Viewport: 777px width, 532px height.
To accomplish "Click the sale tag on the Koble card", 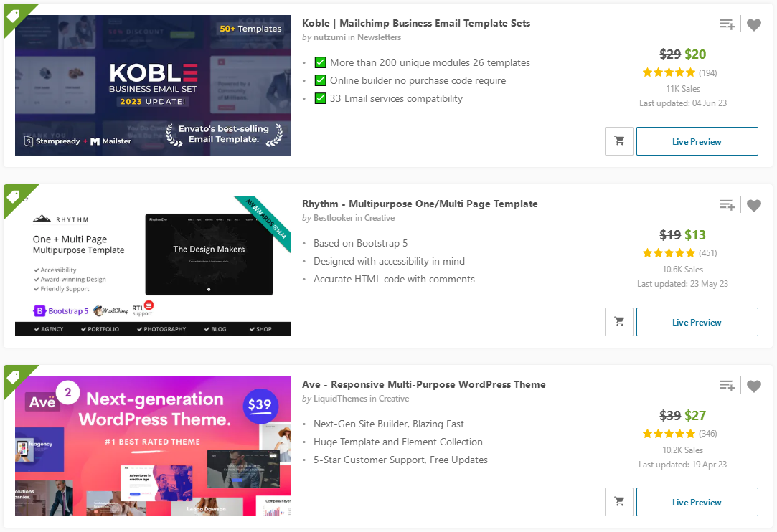I will tap(14, 15).
